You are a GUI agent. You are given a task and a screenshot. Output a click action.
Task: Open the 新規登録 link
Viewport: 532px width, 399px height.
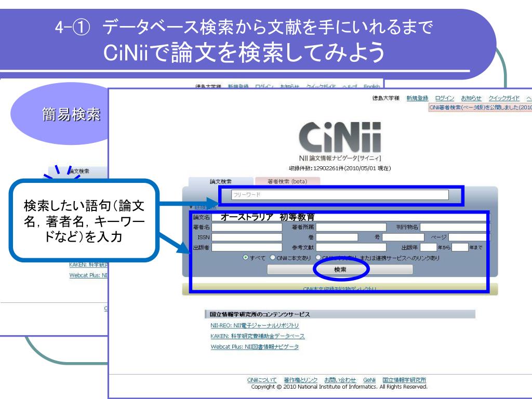[x=417, y=98]
